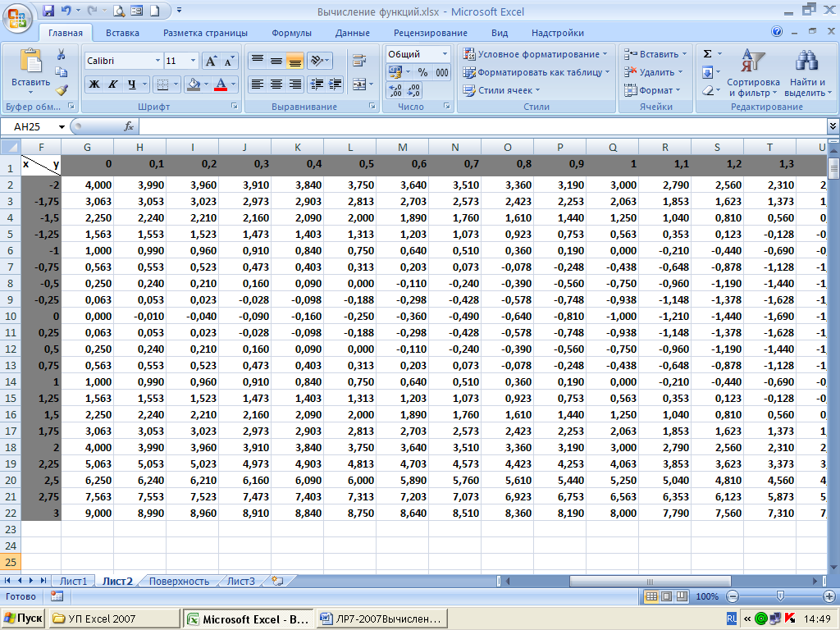Viewport: 840px width, 630px height.
Task: Increase font size with the large A button
Action: 211,61
